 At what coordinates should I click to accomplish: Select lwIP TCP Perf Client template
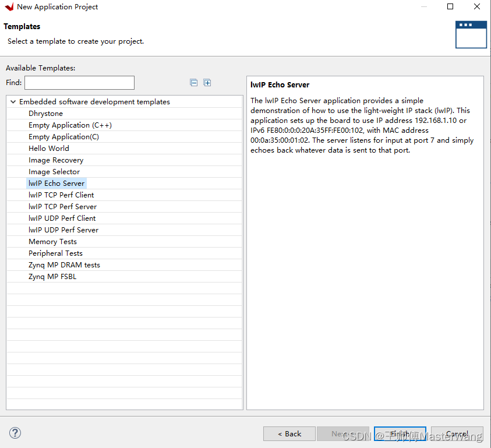coord(61,195)
